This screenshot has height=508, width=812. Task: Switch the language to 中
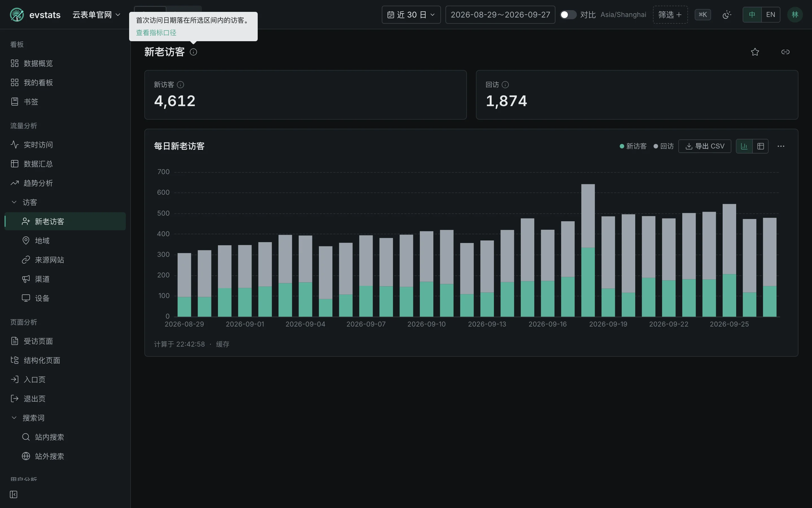pos(752,15)
